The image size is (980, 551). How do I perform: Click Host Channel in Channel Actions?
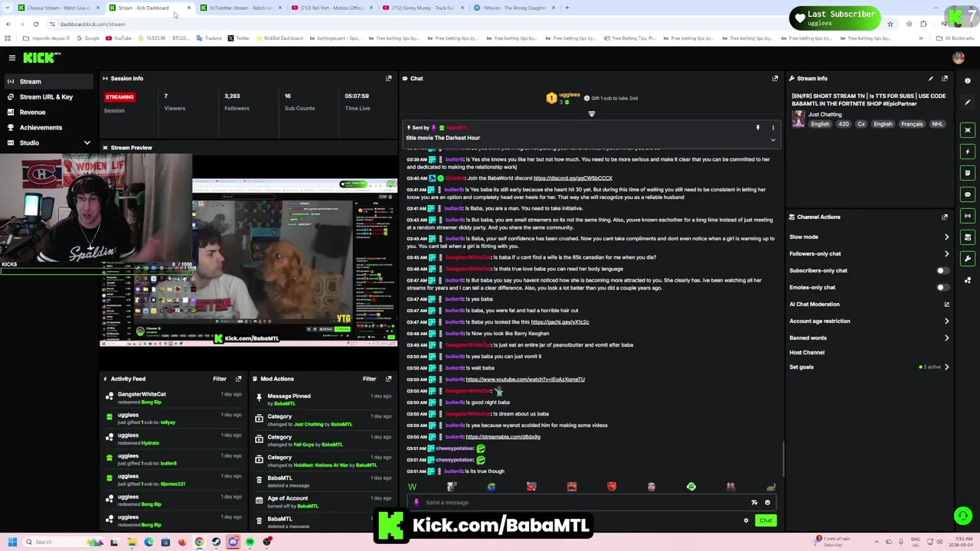pyautogui.click(x=807, y=353)
